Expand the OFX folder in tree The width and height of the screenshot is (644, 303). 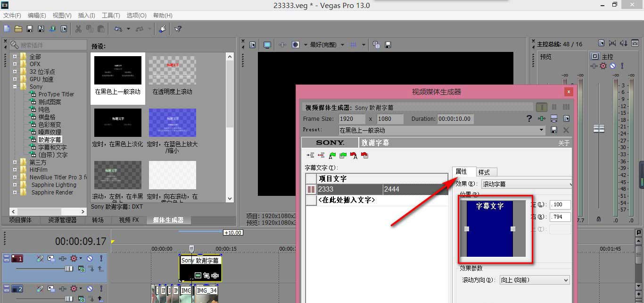(x=15, y=64)
